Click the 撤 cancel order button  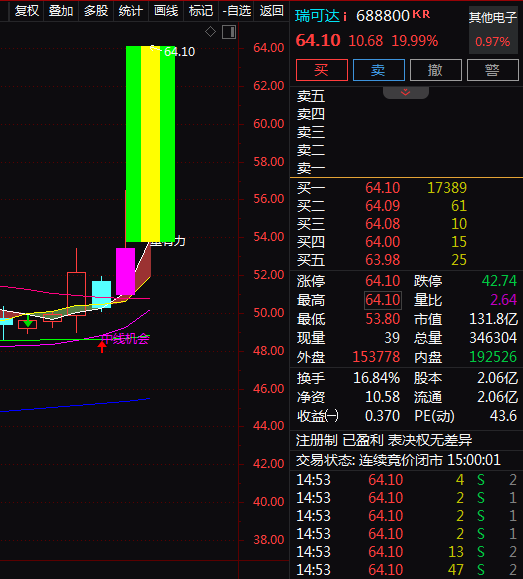(436, 70)
